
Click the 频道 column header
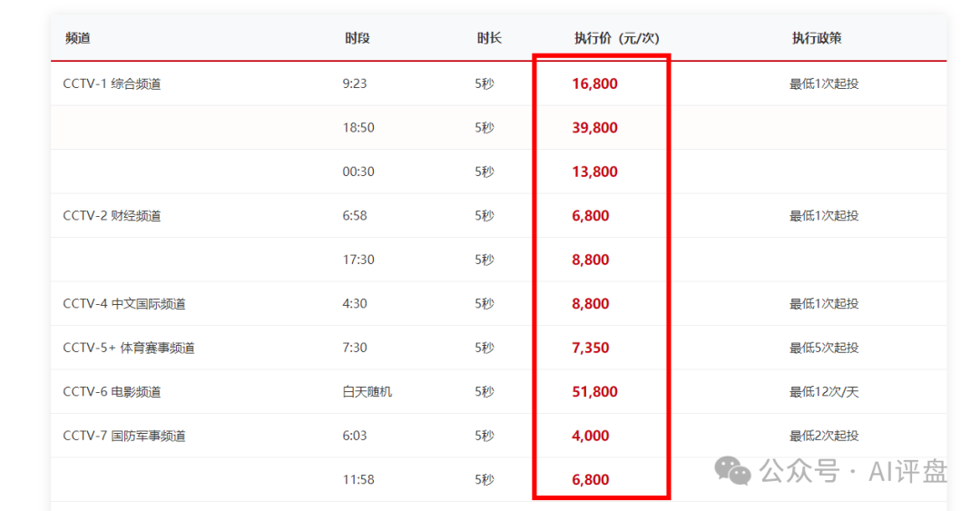[x=78, y=38]
